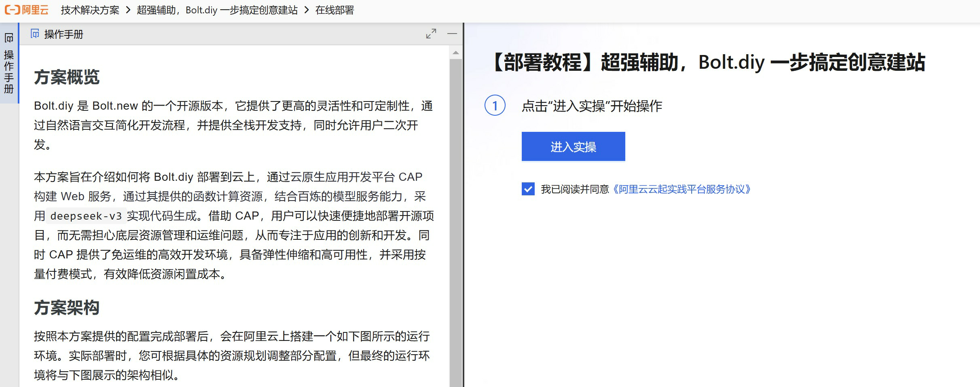This screenshot has height=387, width=980.
Task: Uncheck the service agreement checkbox
Action: pyautogui.click(x=528, y=189)
